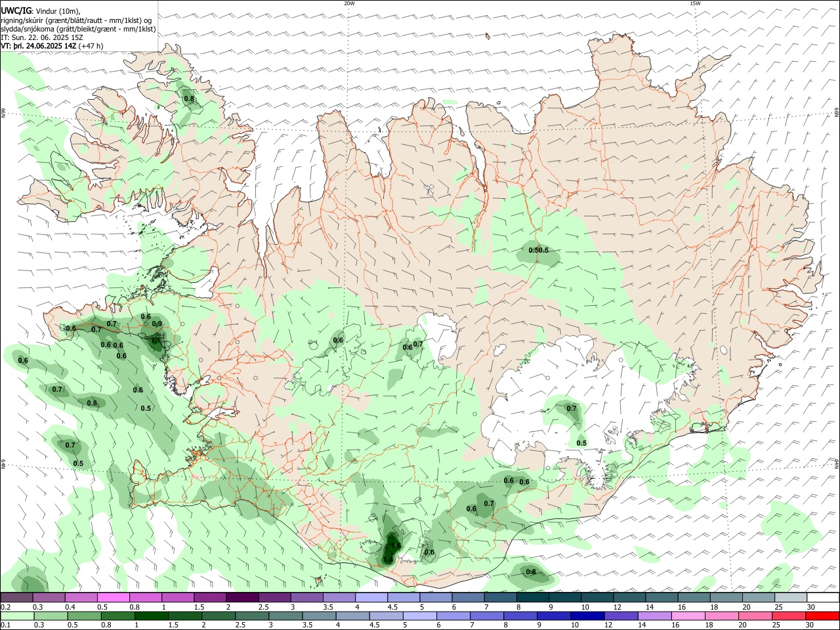Click the '0.1' label starting the lower scale
The image size is (840, 630).
pos(5,625)
